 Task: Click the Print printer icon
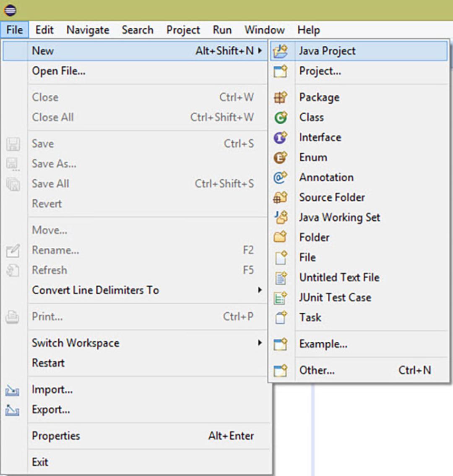13,317
